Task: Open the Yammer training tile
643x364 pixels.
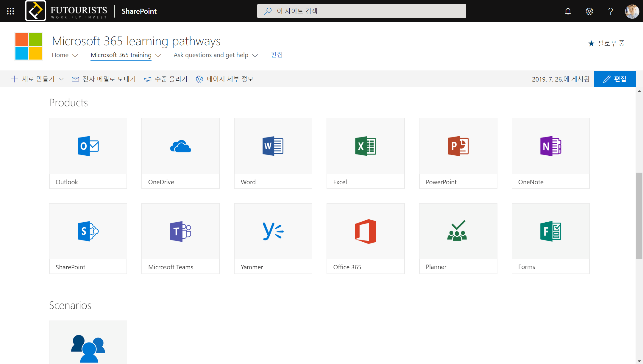Action: [273, 238]
